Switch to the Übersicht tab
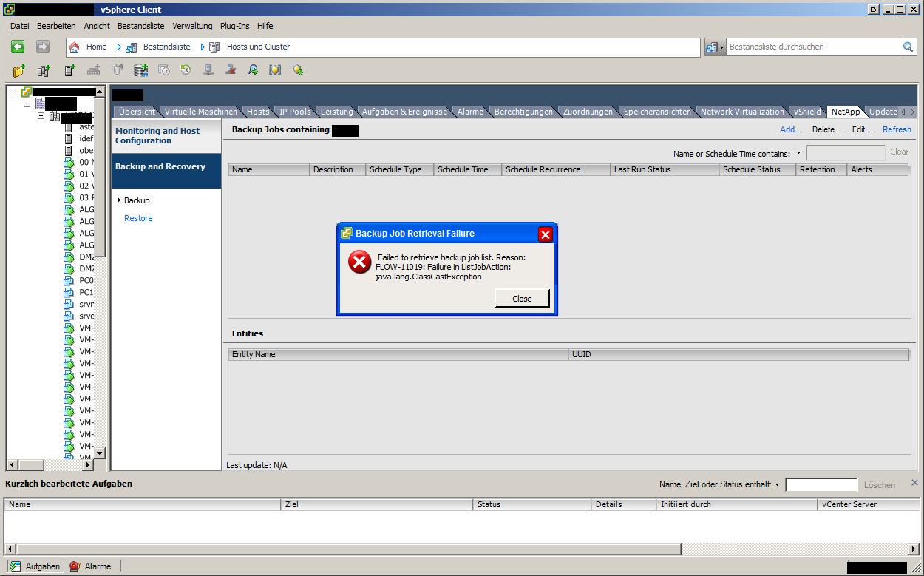The width and height of the screenshot is (924, 576). [137, 112]
